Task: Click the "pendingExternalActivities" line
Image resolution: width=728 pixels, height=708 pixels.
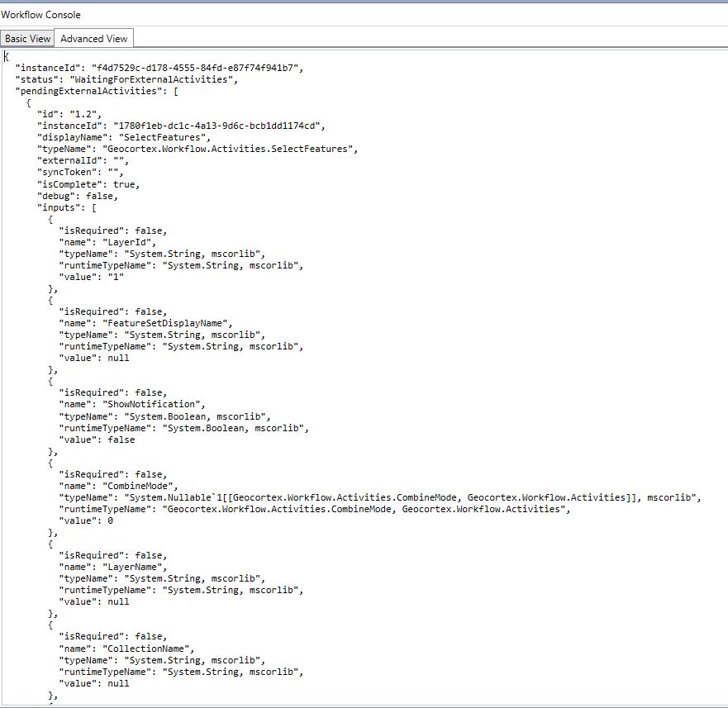Action: point(97,92)
